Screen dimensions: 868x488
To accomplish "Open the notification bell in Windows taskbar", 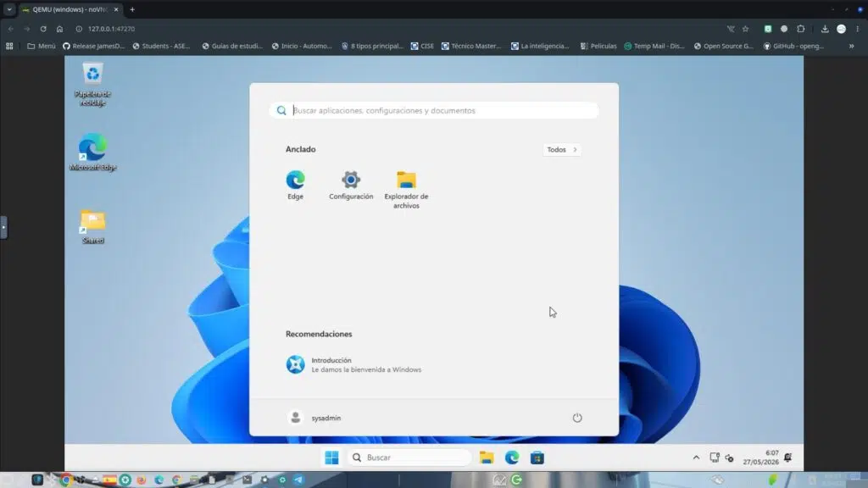I will 787,457.
